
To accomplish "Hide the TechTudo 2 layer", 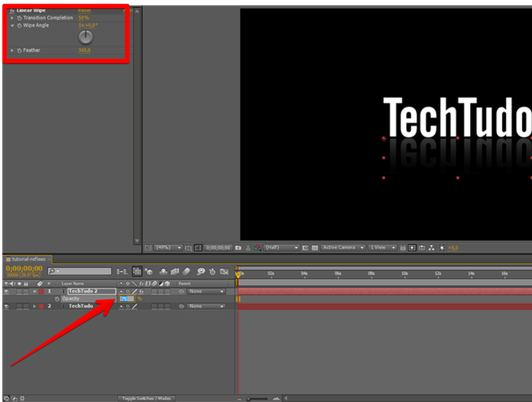I will 6,292.
